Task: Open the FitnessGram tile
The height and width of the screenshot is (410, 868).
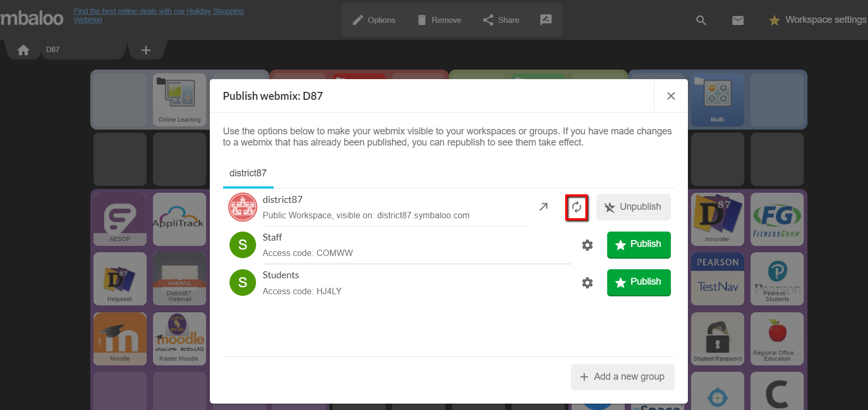Action: click(x=777, y=219)
